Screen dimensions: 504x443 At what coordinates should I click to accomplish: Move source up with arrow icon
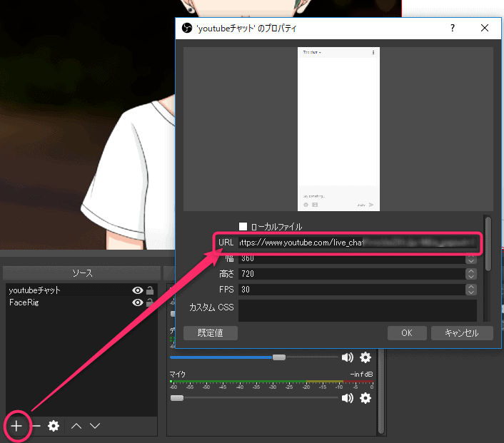76,426
